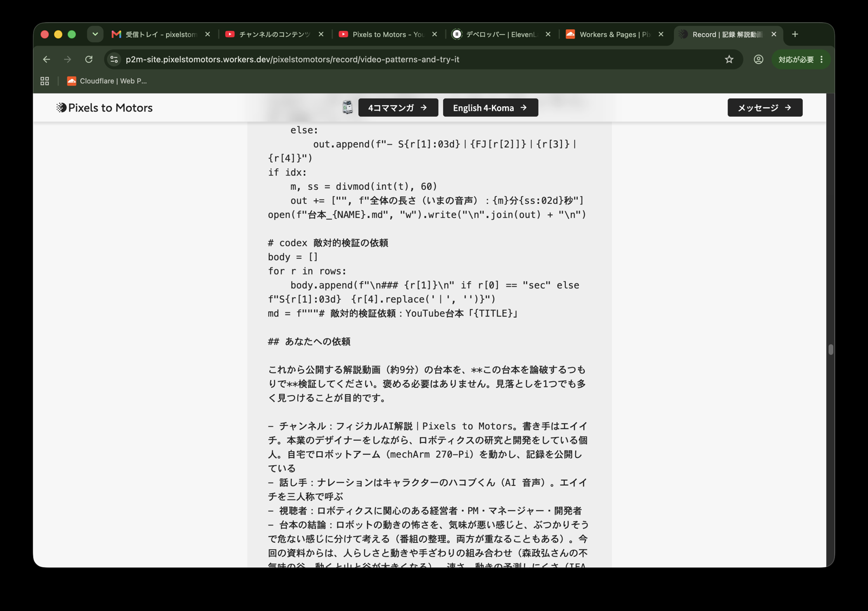Click the character mascot icon in header

(348, 107)
